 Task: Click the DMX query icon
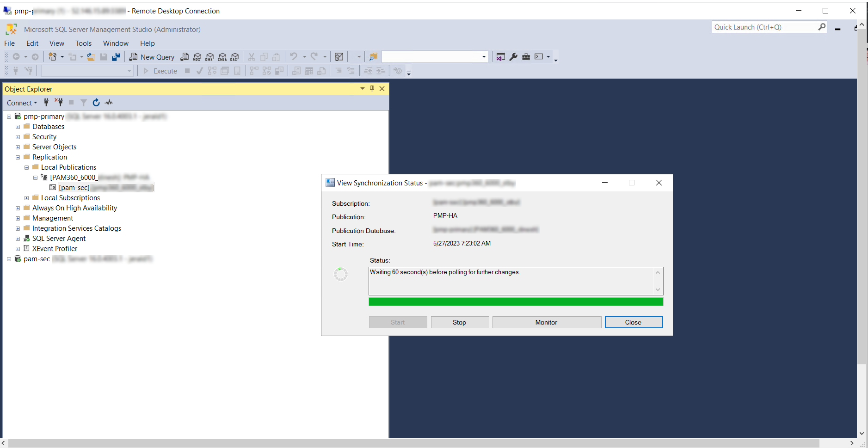[209, 57]
